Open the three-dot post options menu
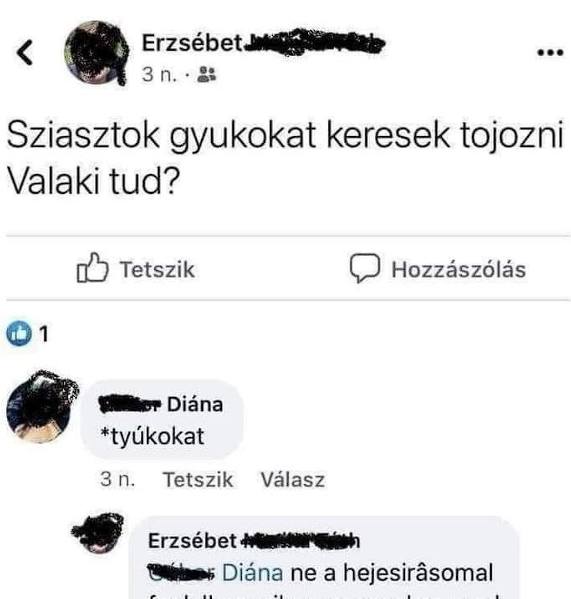This screenshot has width=571, height=599. tap(550, 52)
